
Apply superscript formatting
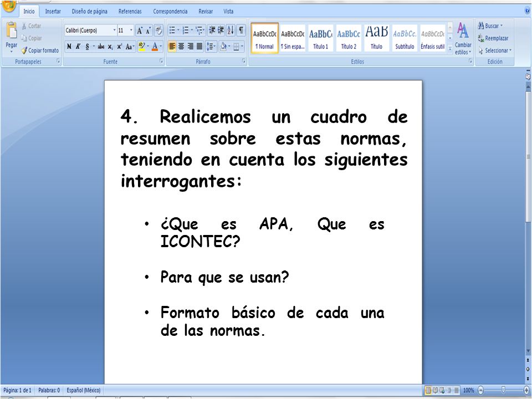pyautogui.click(x=120, y=47)
